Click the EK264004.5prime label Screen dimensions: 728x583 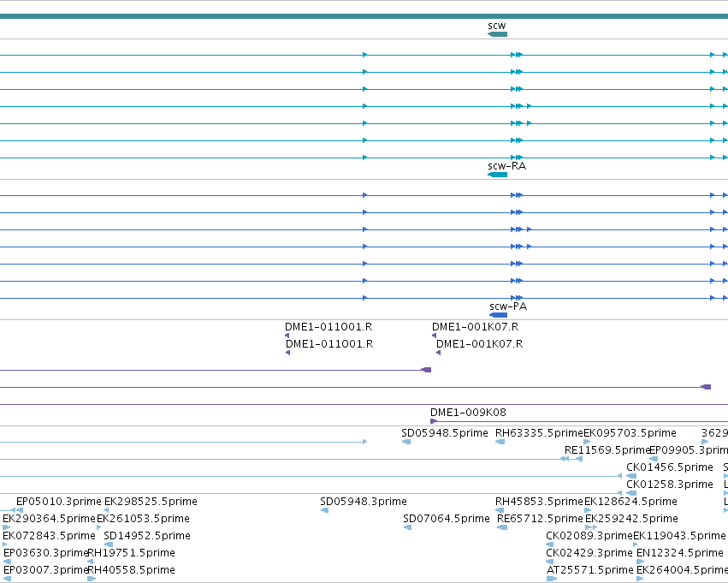tap(682, 570)
